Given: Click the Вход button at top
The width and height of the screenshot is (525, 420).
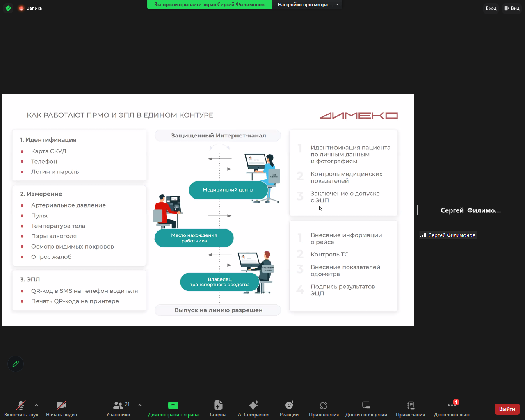Looking at the screenshot, I should pyautogui.click(x=491, y=8).
